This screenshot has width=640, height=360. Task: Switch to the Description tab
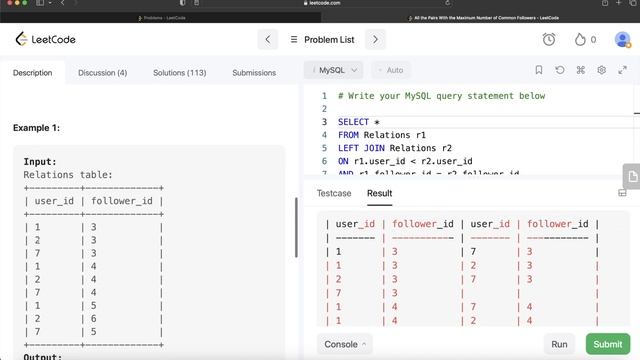[33, 73]
